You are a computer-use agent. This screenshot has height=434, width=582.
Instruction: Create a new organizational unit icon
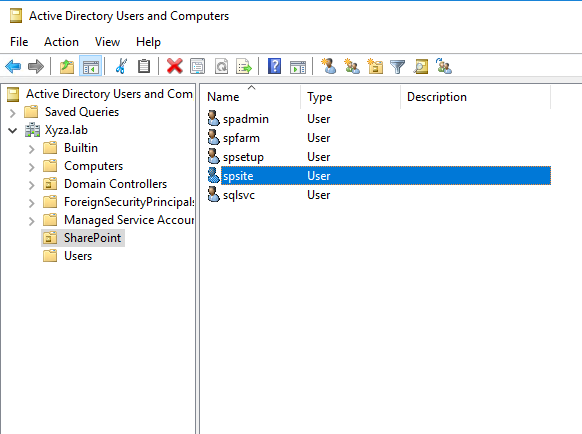(375, 66)
